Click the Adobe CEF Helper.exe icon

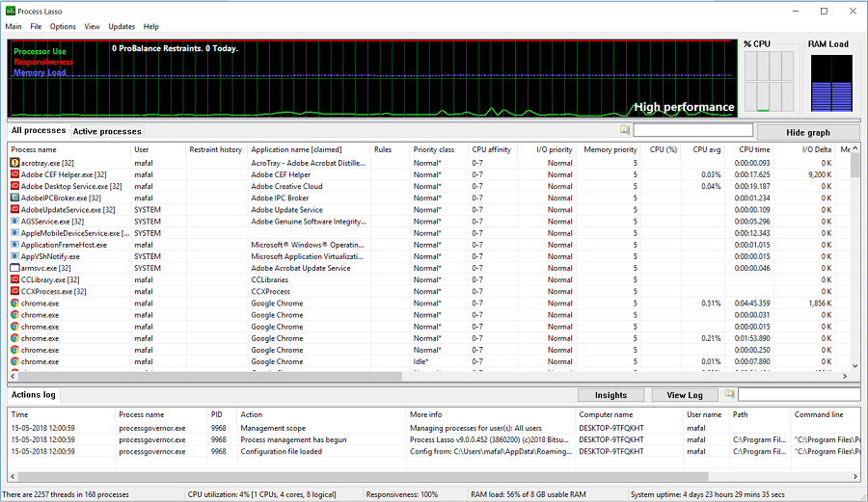pos(14,174)
